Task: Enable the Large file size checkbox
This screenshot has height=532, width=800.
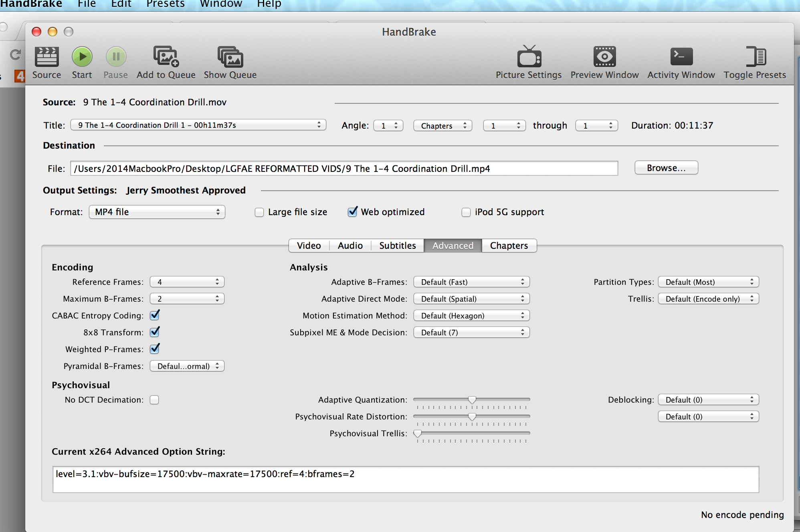Action: [x=259, y=212]
